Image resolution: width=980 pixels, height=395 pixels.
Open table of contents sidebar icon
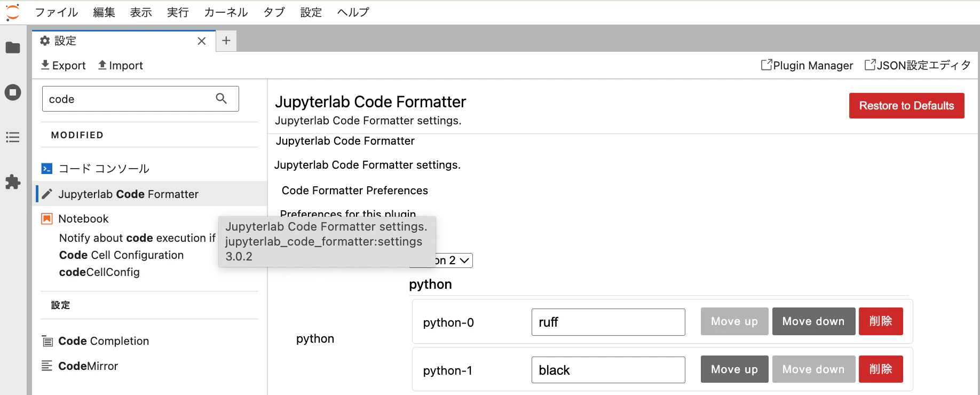coord(13,137)
